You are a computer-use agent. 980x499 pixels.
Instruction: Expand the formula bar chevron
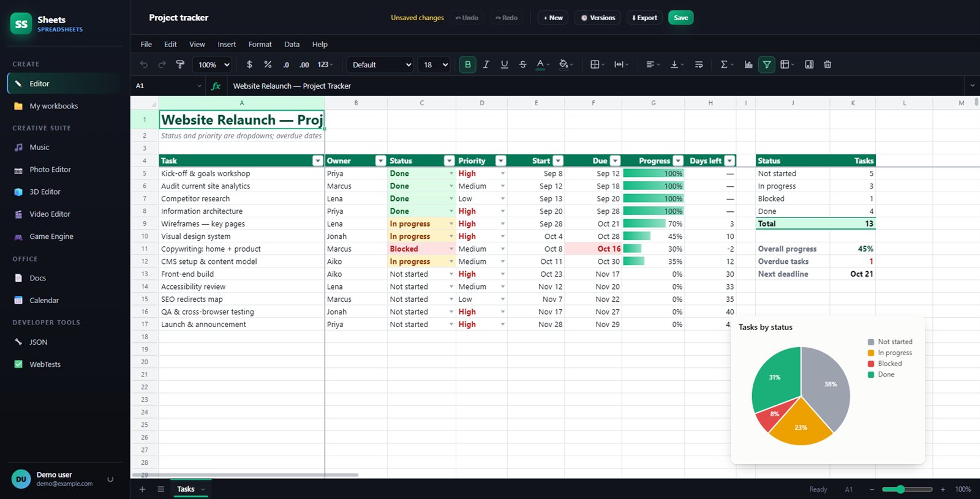972,86
